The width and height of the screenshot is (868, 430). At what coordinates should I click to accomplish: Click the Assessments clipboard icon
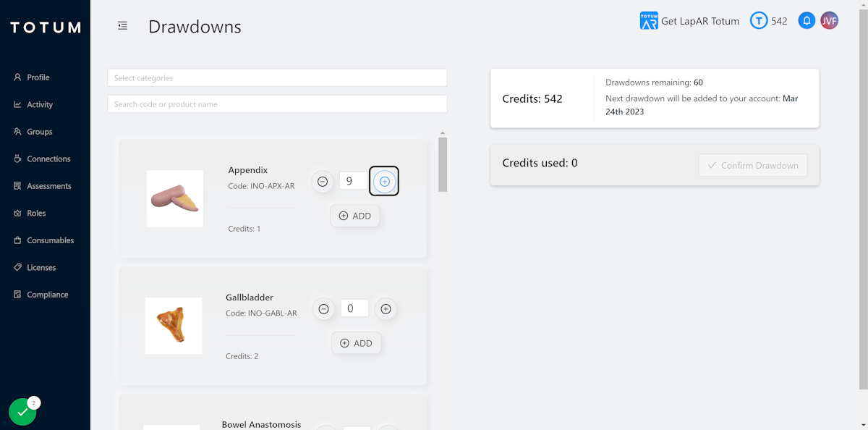click(17, 186)
